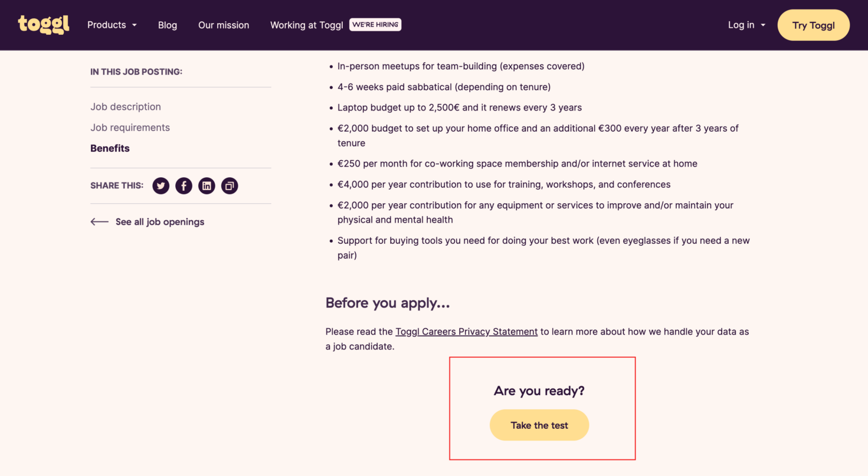Jump to the Job requirements section
Screen dimensions: 868x476
tap(130, 127)
